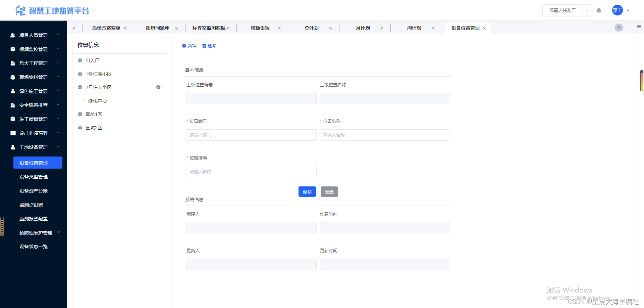Close the 总计划 tab
The image size is (644, 308).
click(330, 28)
